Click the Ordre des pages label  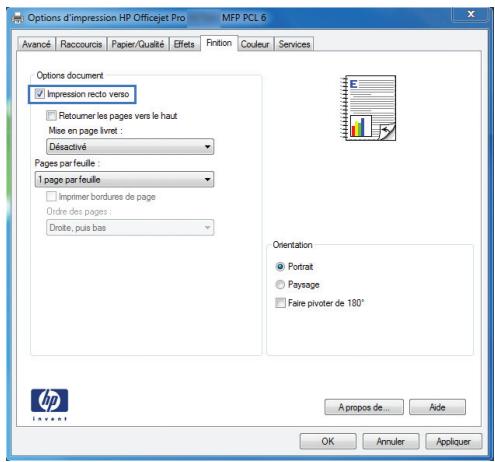79,211
